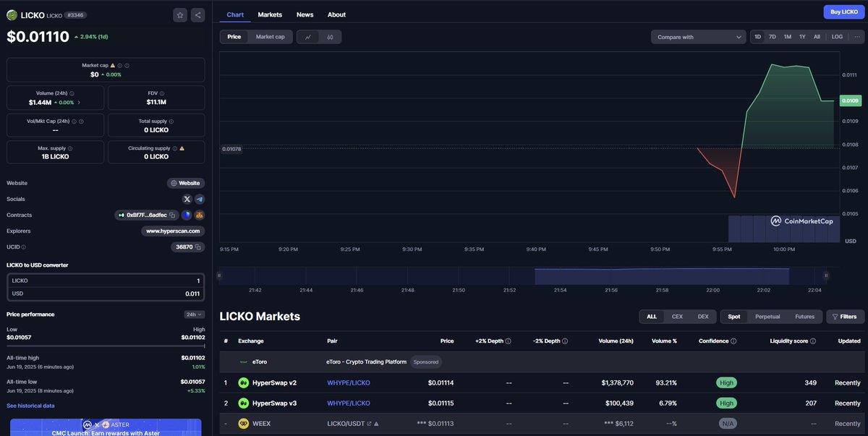The width and height of the screenshot is (868, 436).
Task: Show Volume (24h) info icon
Action: click(72, 93)
